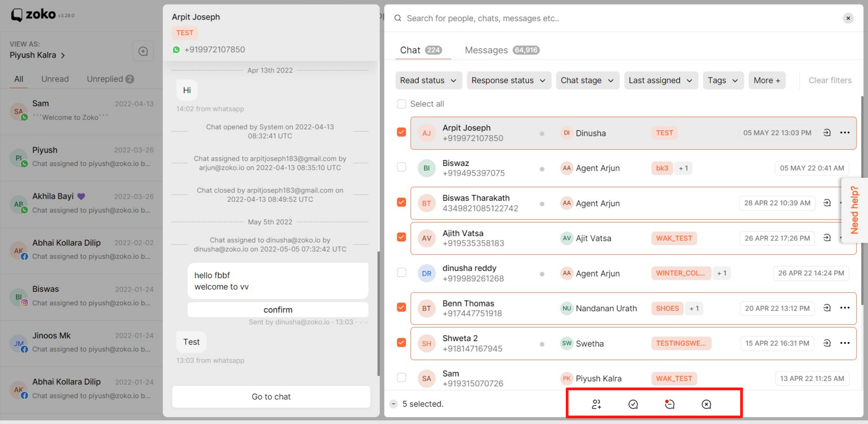Click the confirm button in message preview
Viewport: 868px width, 424px height.
pyautogui.click(x=278, y=309)
